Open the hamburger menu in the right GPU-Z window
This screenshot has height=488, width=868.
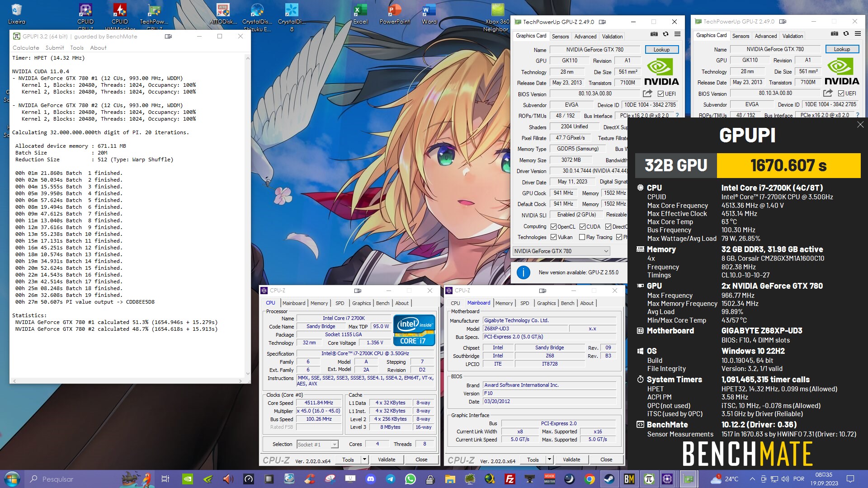tap(858, 33)
